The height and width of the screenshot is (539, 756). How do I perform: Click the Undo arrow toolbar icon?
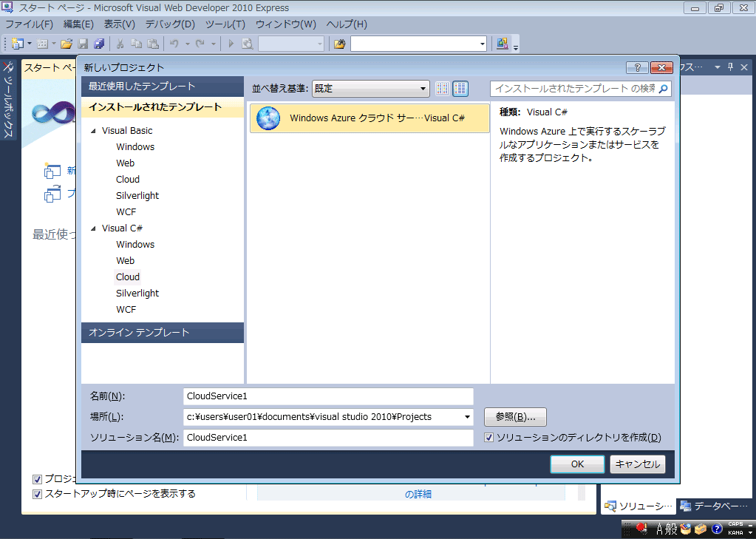[x=174, y=44]
